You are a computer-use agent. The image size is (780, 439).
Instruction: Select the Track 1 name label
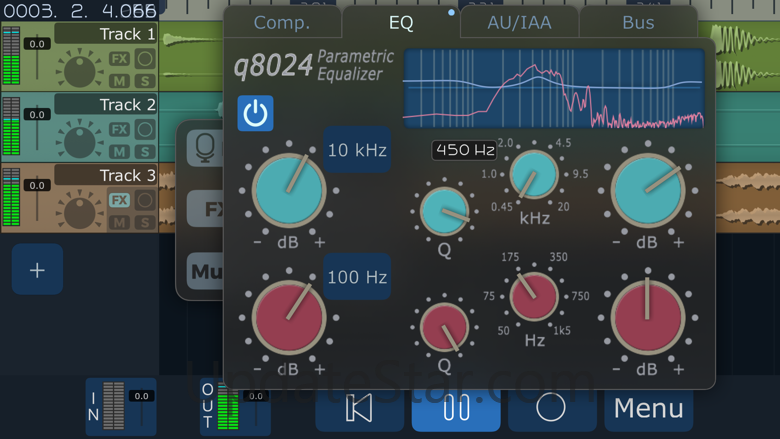pos(106,34)
